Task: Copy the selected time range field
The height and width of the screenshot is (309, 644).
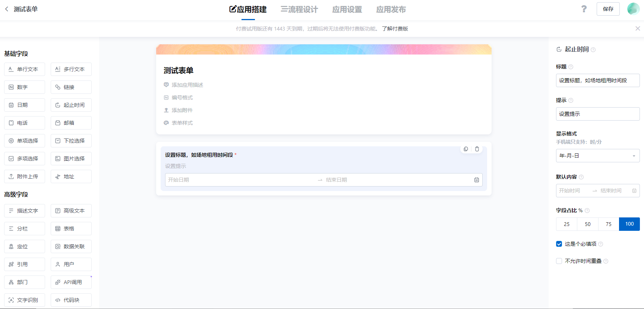Action: (466, 149)
